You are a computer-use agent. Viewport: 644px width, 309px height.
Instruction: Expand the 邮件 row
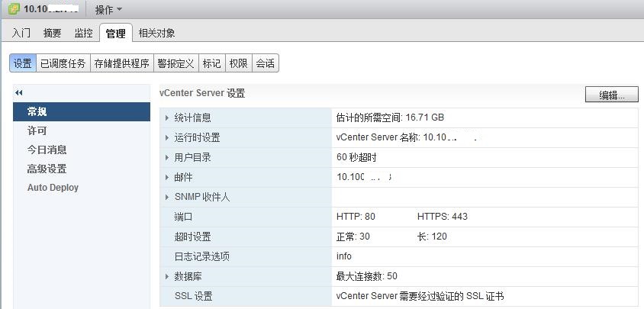point(167,178)
